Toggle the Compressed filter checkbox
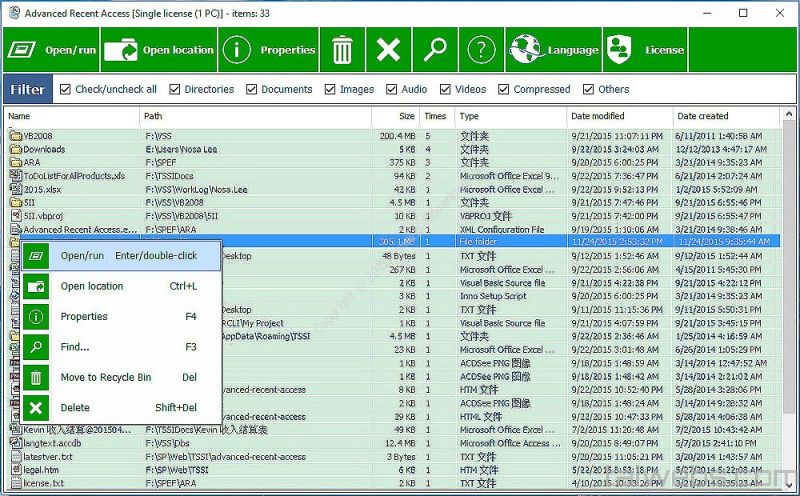Image resolution: width=800 pixels, height=496 pixels. point(504,89)
